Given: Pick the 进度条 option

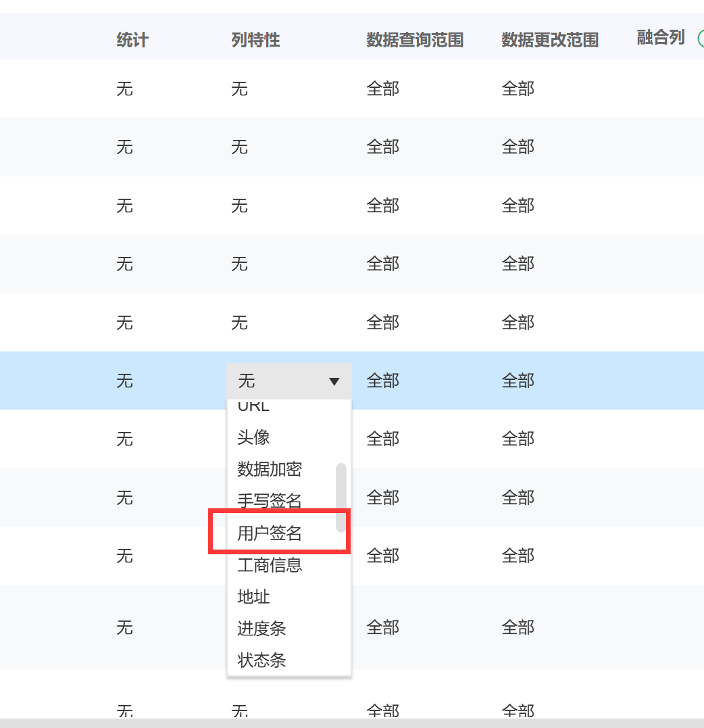Looking at the screenshot, I should tap(261, 629).
